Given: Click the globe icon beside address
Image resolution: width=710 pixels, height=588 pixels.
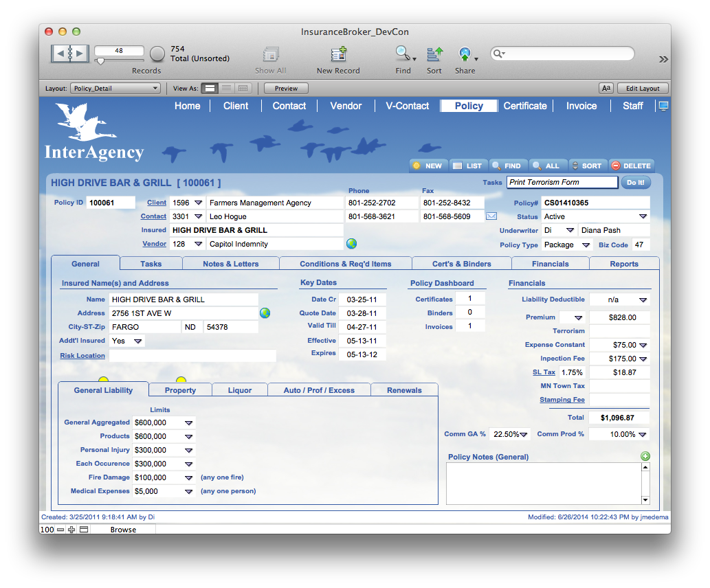Looking at the screenshot, I should click(x=265, y=313).
